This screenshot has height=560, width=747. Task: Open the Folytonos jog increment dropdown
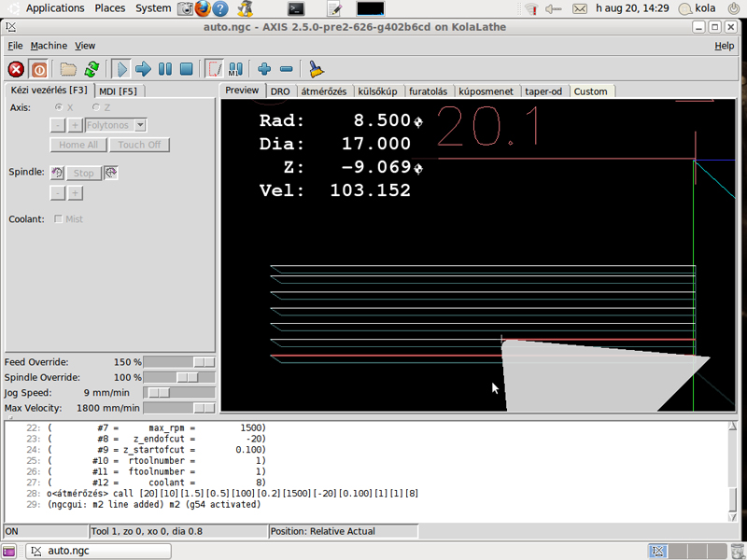point(140,125)
